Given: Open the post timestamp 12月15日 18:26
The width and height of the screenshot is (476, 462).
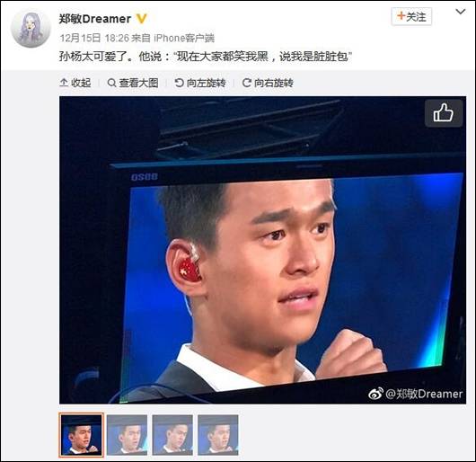Looking at the screenshot, I should tap(94, 39).
